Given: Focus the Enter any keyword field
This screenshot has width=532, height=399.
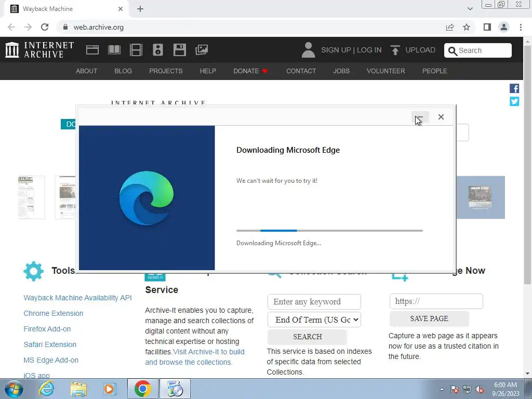Looking at the screenshot, I should pos(314,302).
